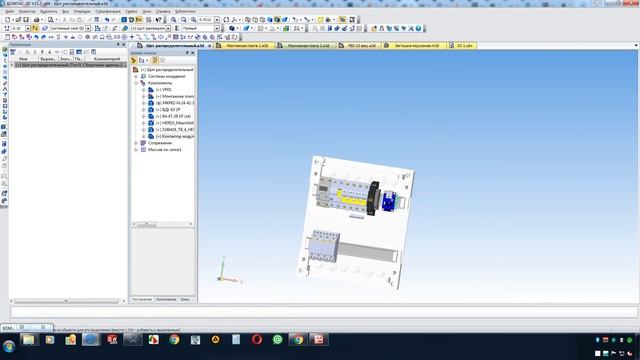This screenshot has height=360, width=640.
Task: Select Сопряжения in the model tree
Action: 160,143
